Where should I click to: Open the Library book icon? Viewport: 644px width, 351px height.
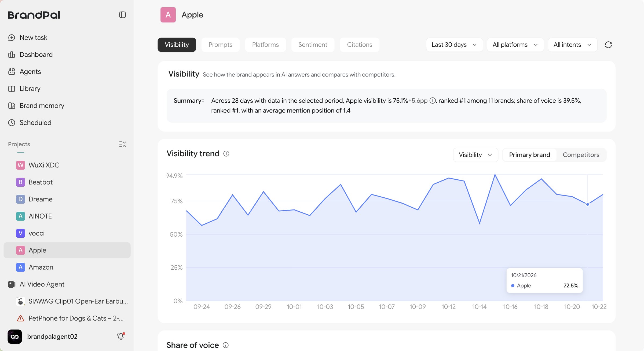point(12,89)
